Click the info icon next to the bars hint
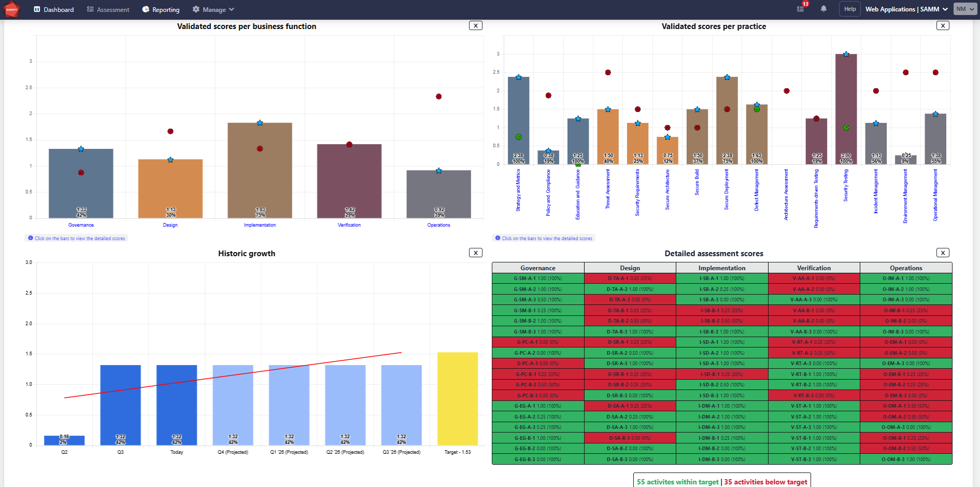Screen dimensions: 980x487 [31, 238]
